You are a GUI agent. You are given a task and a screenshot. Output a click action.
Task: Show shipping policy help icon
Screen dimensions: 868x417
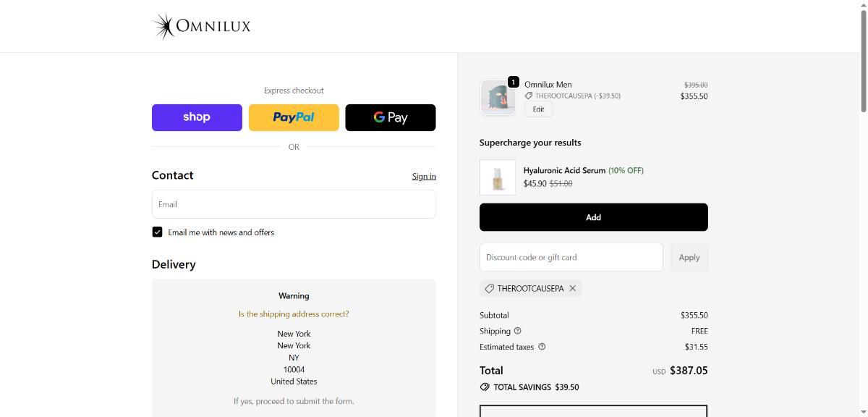coord(517,331)
